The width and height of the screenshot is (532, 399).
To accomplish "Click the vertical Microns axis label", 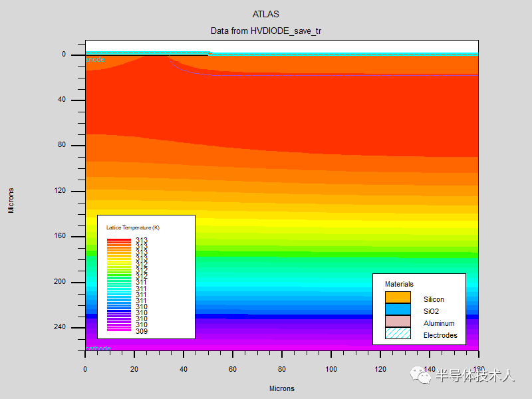I will tap(11, 201).
